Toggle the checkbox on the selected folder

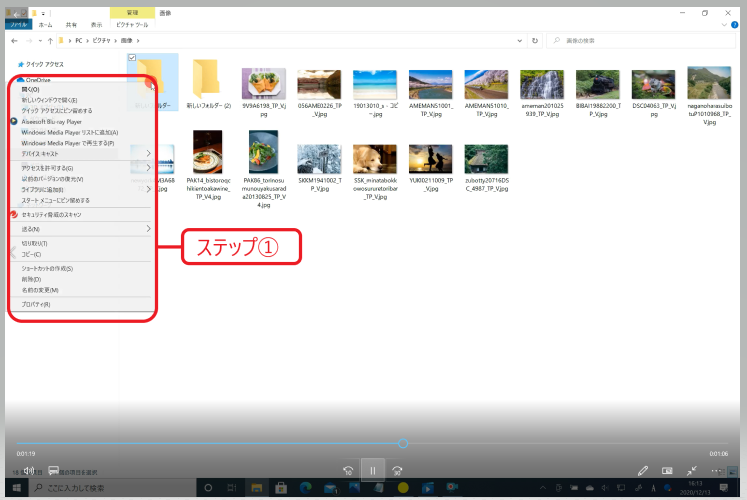click(133, 59)
